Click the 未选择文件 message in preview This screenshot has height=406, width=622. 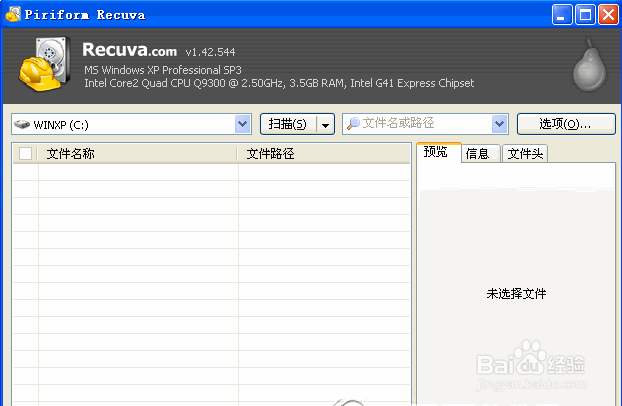[x=516, y=294]
